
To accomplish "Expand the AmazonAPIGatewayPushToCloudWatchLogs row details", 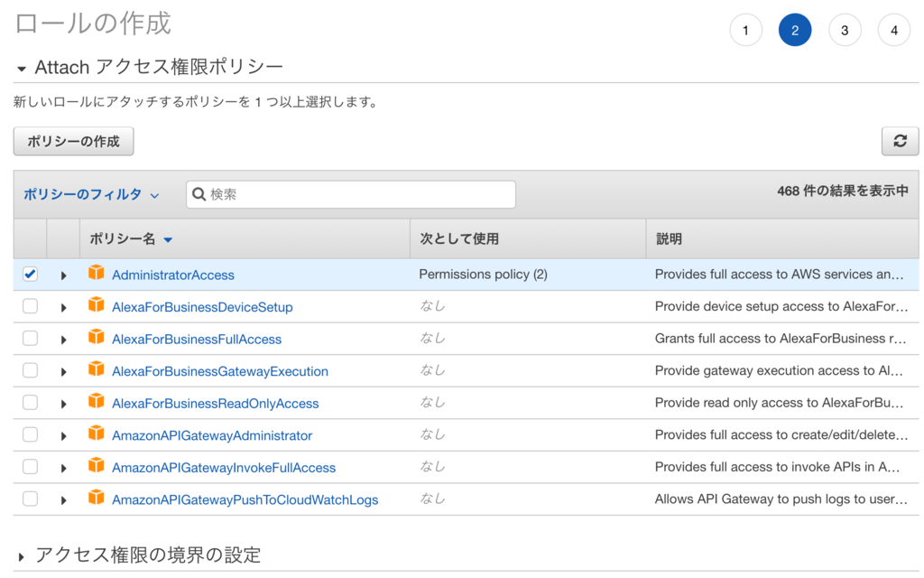I will click(64, 500).
